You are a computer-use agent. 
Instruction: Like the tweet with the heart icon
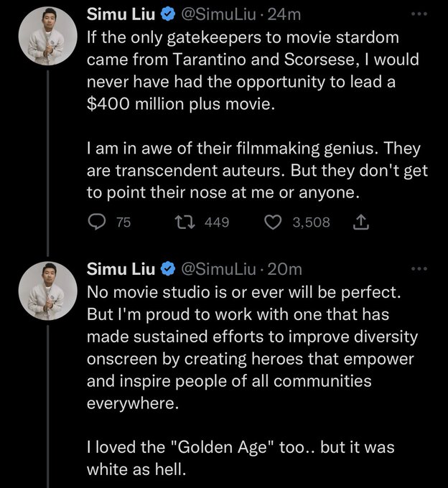point(273,223)
